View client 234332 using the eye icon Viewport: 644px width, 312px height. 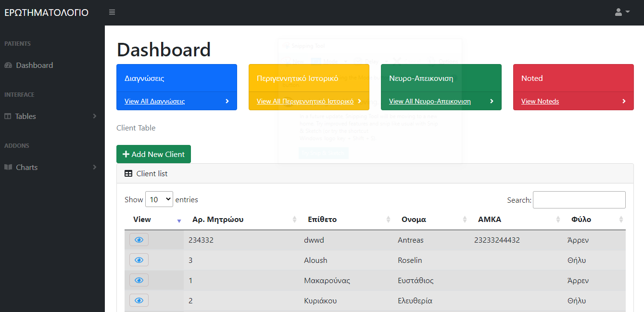[139, 240]
